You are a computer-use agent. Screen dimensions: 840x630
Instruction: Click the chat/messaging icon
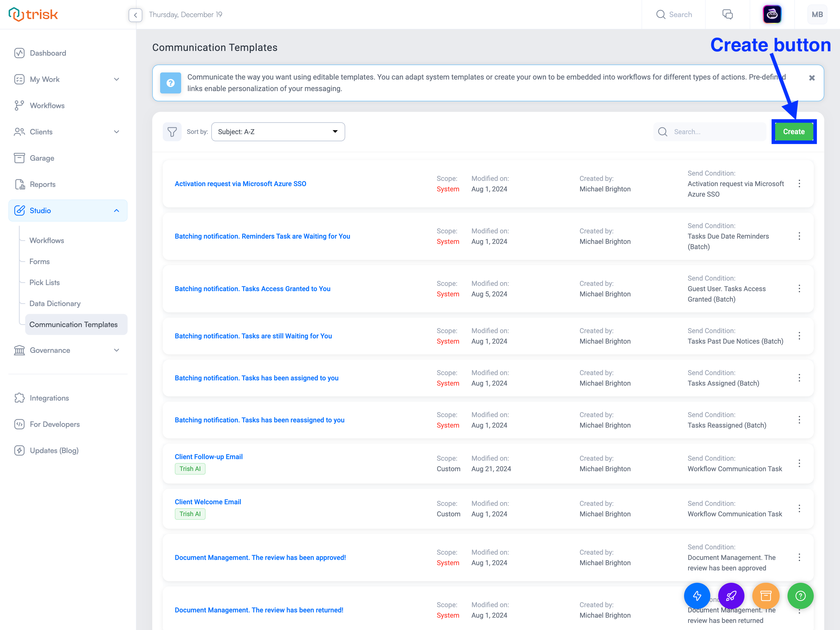point(728,14)
